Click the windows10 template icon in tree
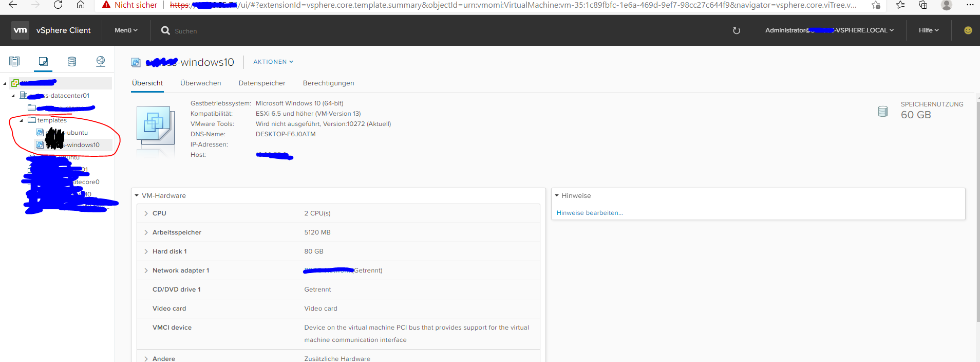The image size is (980, 362). point(40,144)
